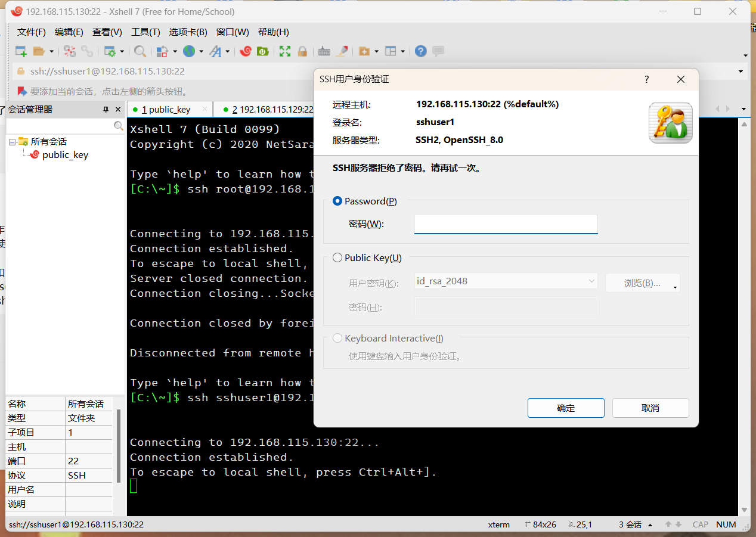The width and height of the screenshot is (756, 537).
Task: Click the up arrow beside 3 会话
Action: [x=650, y=525]
